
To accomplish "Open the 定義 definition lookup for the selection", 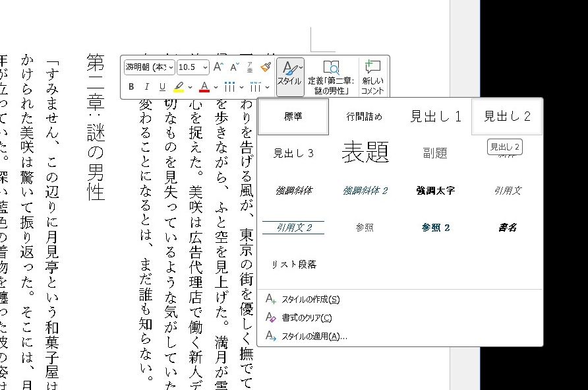I will point(331,76).
